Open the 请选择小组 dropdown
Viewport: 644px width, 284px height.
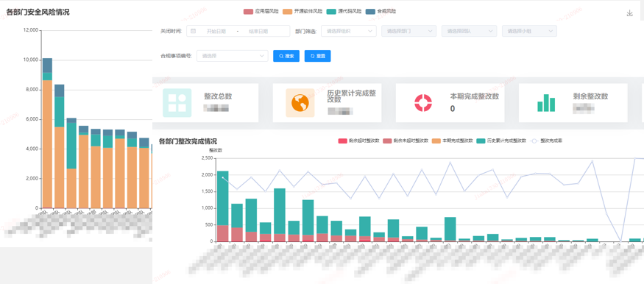(x=529, y=31)
